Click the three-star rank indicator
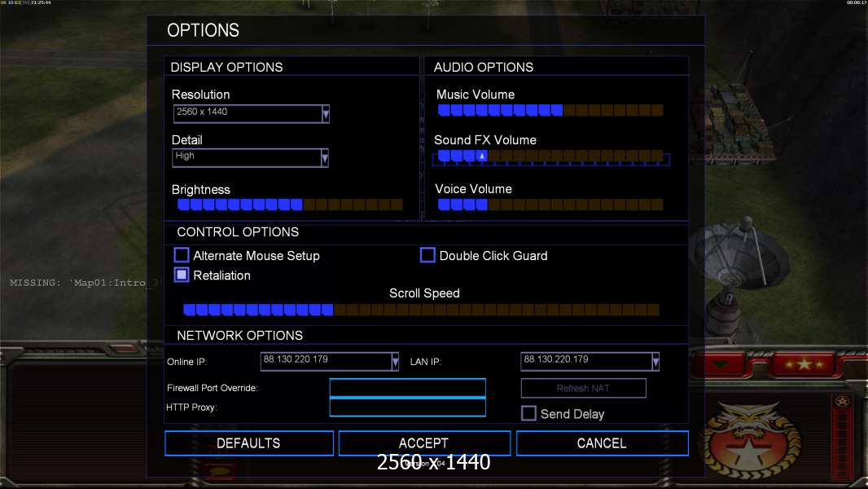Screen dimensions: 868x489 pyautogui.click(x=804, y=364)
